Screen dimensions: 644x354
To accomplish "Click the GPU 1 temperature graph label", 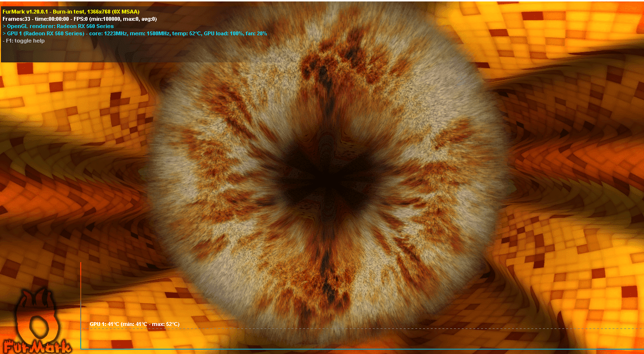I will click(x=134, y=324).
